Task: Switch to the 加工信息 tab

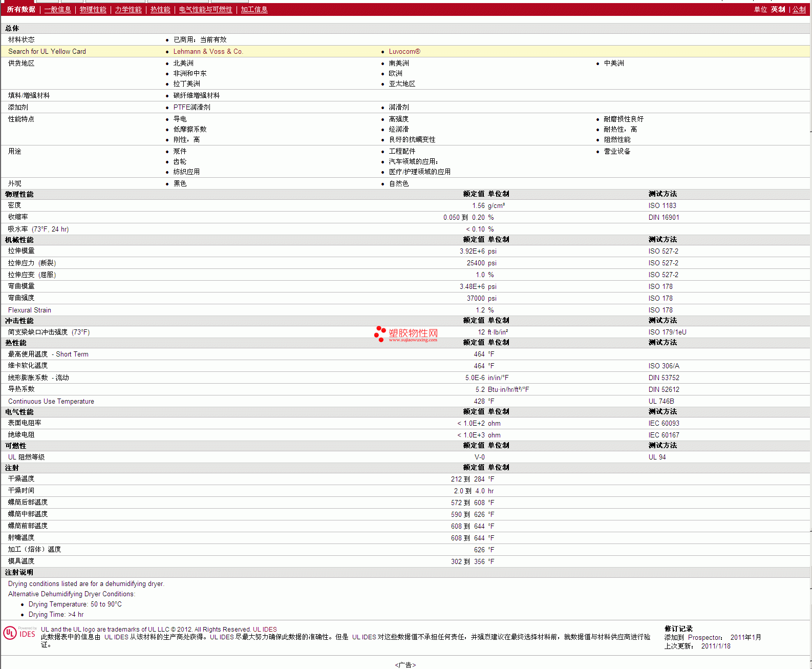Action: point(254,9)
